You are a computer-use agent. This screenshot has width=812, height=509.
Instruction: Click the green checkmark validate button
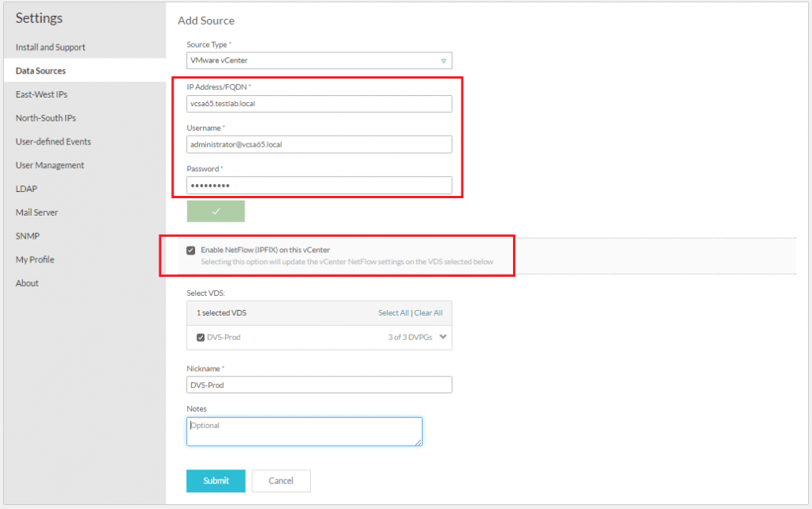click(216, 212)
